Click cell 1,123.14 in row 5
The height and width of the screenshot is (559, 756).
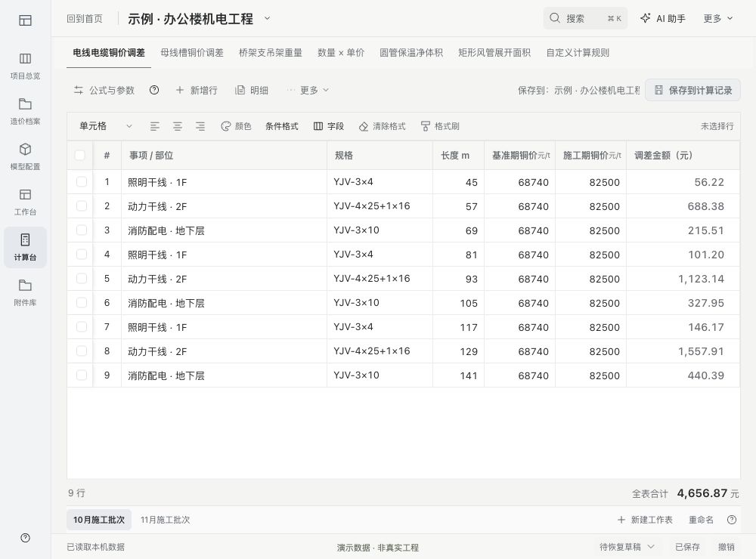pos(683,279)
